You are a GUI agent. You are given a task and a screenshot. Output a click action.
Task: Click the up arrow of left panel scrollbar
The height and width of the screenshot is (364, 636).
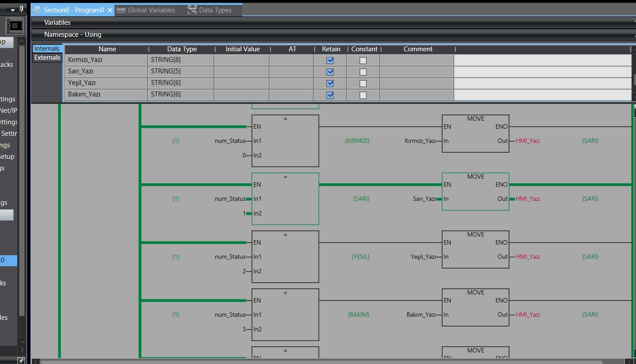click(22, 42)
